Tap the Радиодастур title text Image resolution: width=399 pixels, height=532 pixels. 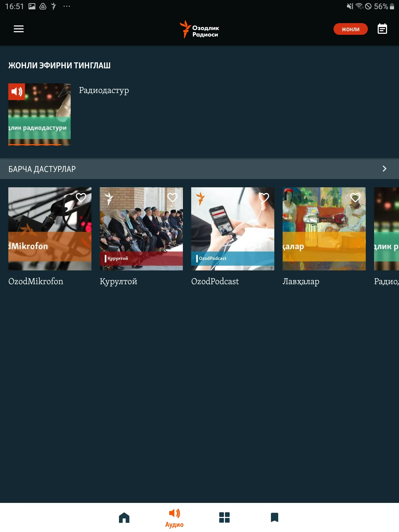(104, 90)
